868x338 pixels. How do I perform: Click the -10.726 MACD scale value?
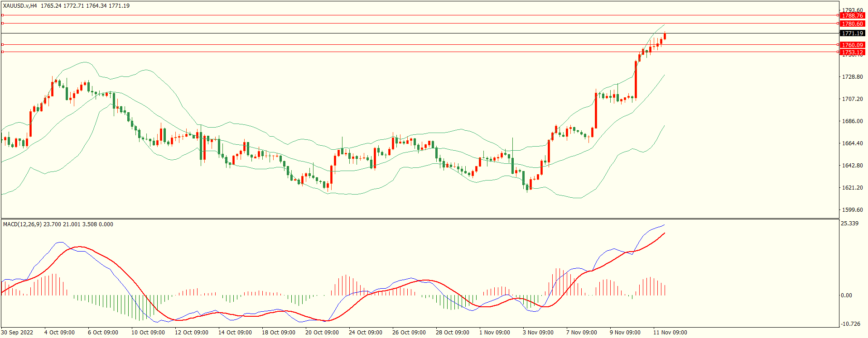(850, 324)
